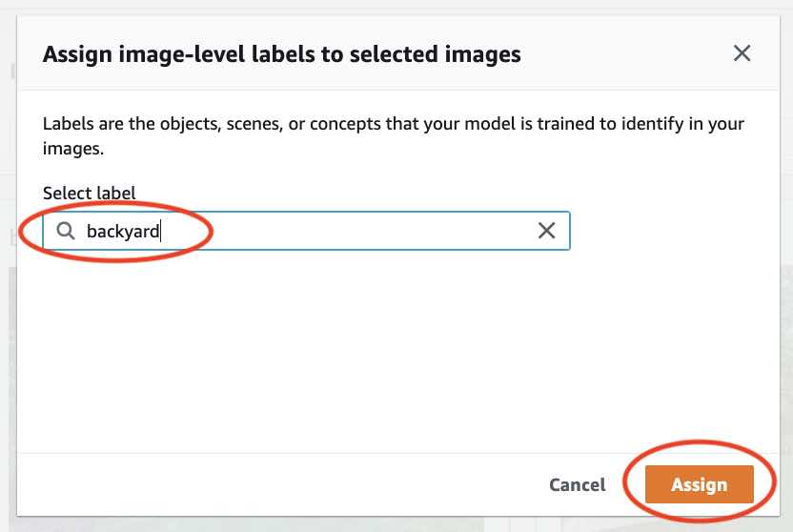793x532 pixels.
Task: Clear the backyard search text
Action: (547, 231)
